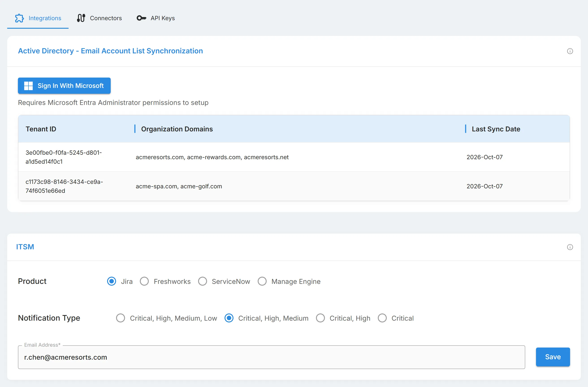588x387 pixels.
Task: Select ServiceNow as the product
Action: click(203, 281)
